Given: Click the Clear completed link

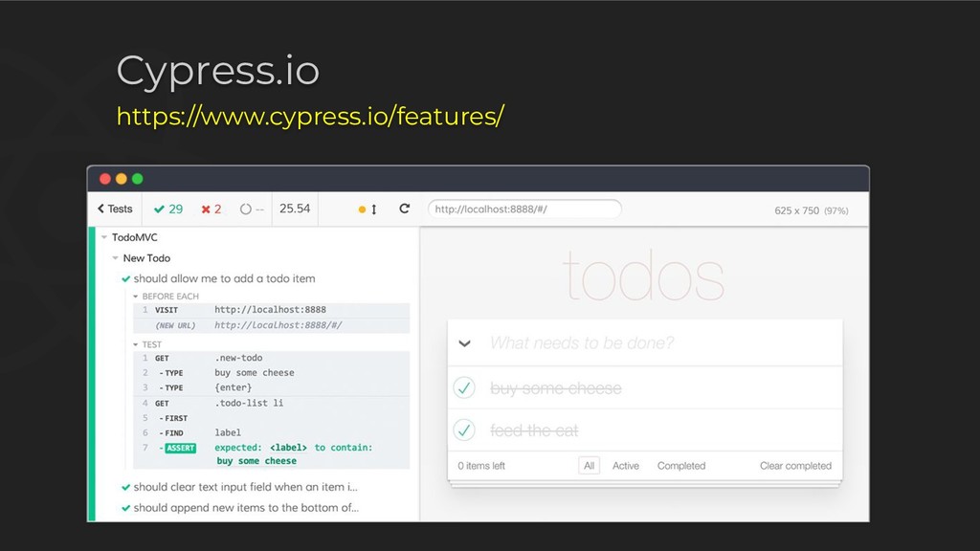Looking at the screenshot, I should click(x=795, y=466).
